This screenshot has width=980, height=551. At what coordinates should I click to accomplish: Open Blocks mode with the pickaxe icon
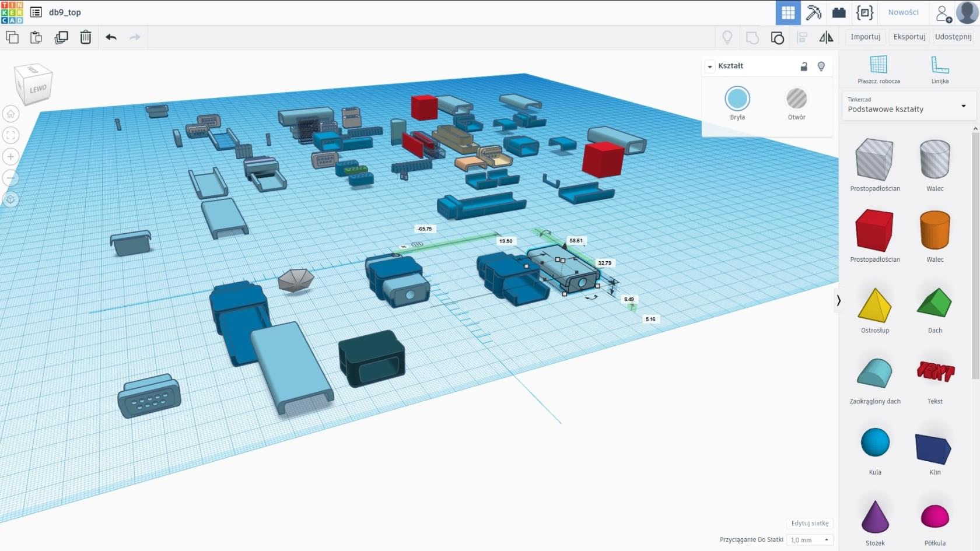pyautogui.click(x=814, y=12)
